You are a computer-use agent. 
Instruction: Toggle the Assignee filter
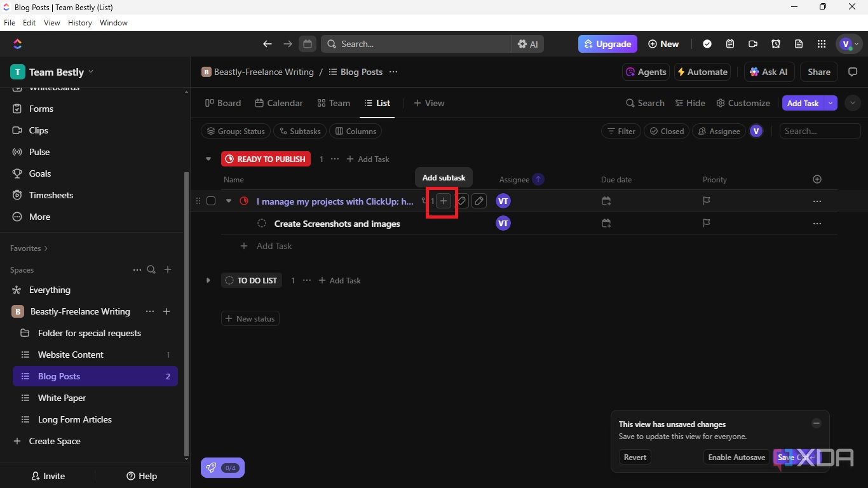coord(719,131)
